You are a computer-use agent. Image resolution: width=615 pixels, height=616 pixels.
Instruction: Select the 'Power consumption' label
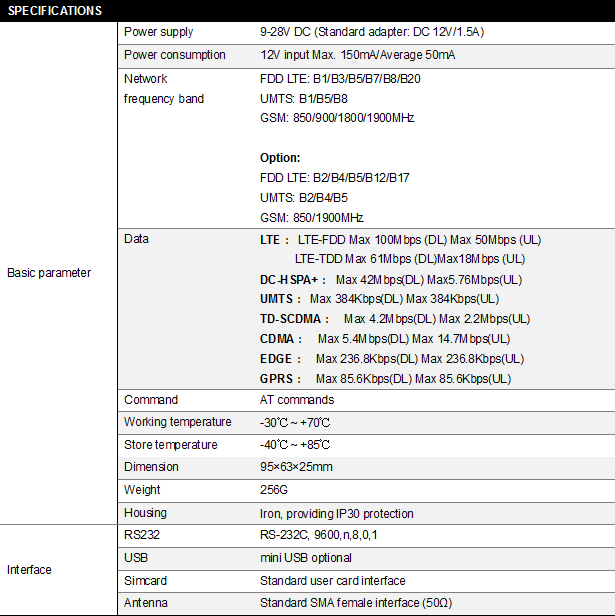click(174, 55)
